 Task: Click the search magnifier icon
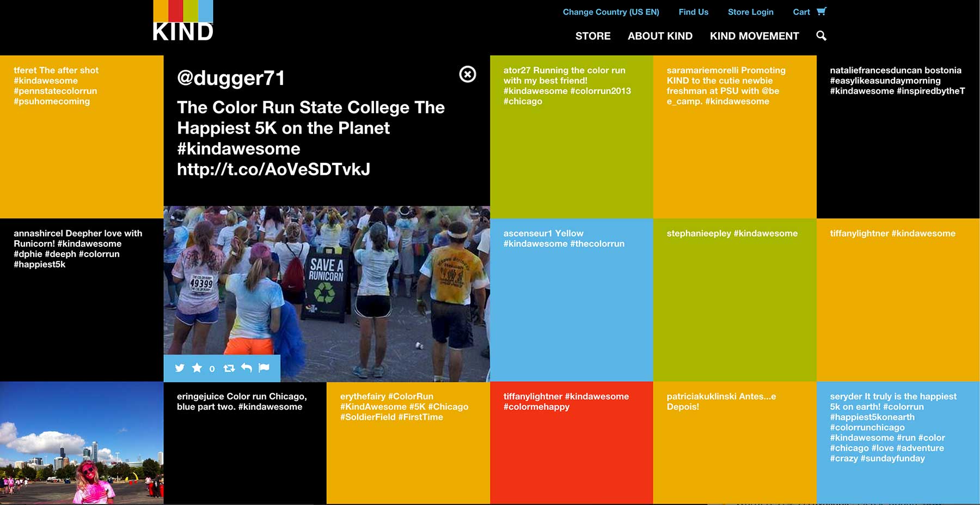click(822, 36)
